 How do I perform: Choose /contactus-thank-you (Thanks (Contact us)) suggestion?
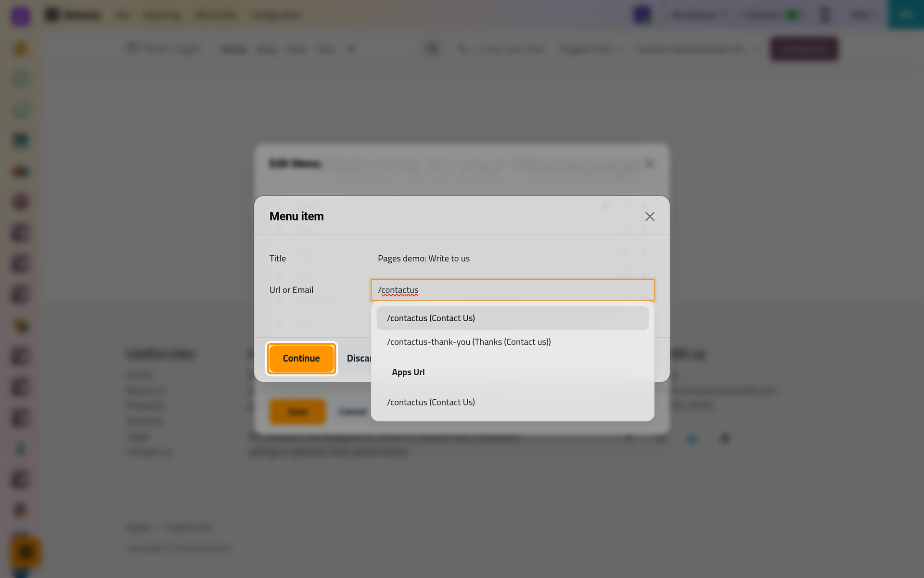pyautogui.click(x=513, y=342)
